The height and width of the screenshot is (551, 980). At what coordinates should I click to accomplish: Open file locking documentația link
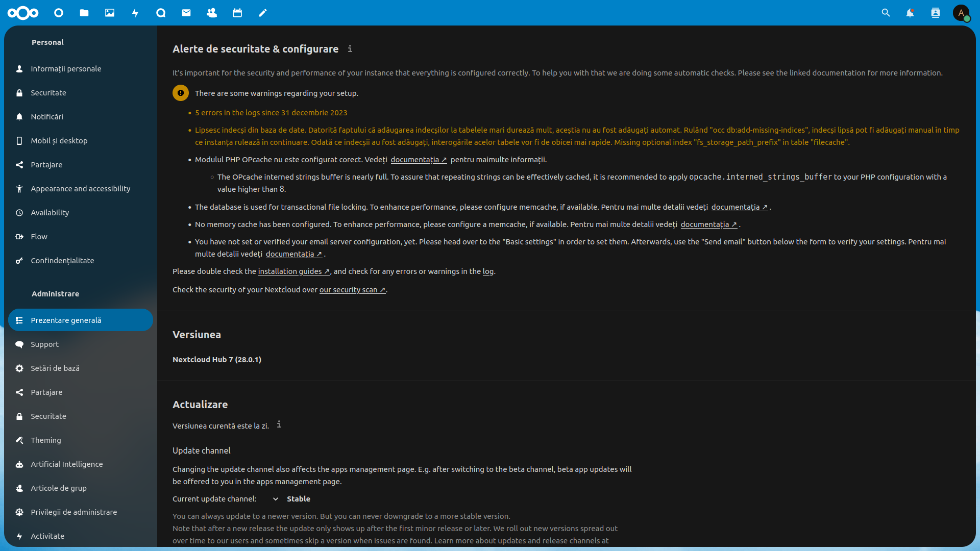pyautogui.click(x=740, y=207)
